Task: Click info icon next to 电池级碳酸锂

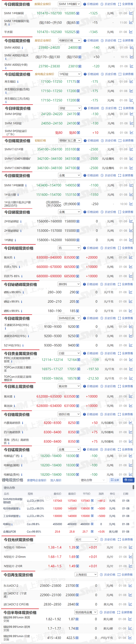Action: (x=20, y=509)
